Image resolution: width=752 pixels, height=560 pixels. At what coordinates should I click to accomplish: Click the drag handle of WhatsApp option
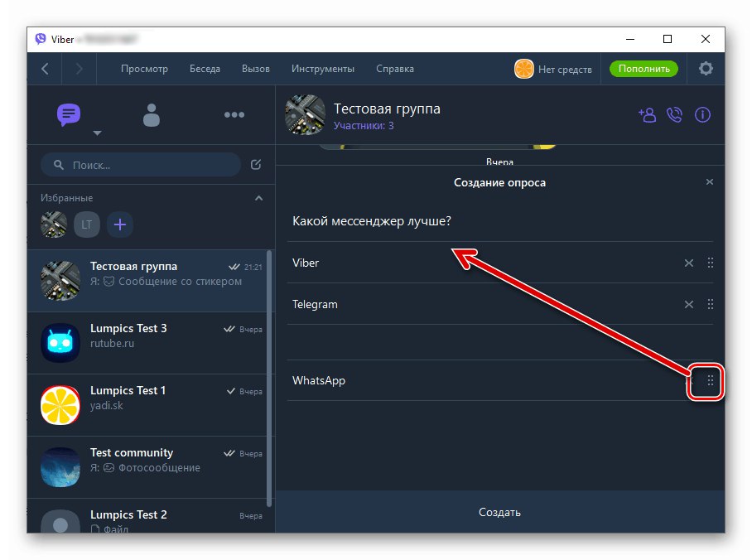coord(711,381)
